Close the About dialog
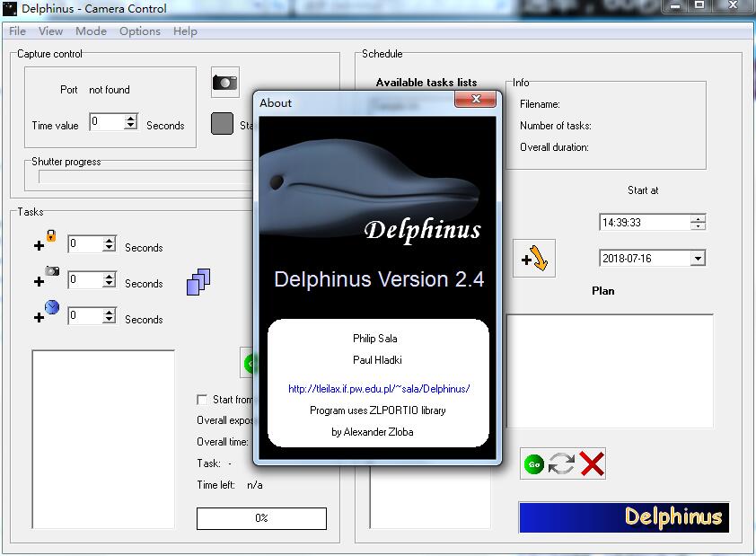Image resolution: width=756 pixels, height=556 pixels. click(x=475, y=100)
